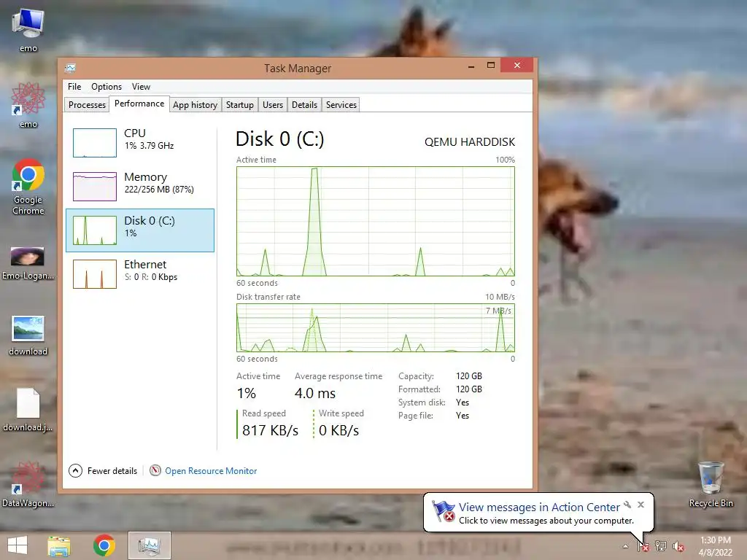747x560 pixels.
Task: Select the Google Chrome desktop shortcut
Action: (x=28, y=187)
